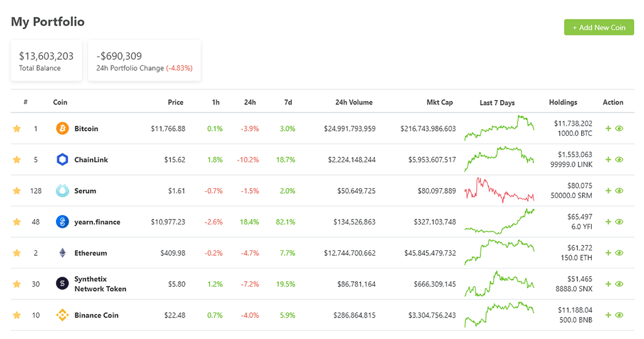This screenshot has height=339, width=644.
Task: Open Ethereum's 7-day sparkline chart
Action: (x=499, y=252)
